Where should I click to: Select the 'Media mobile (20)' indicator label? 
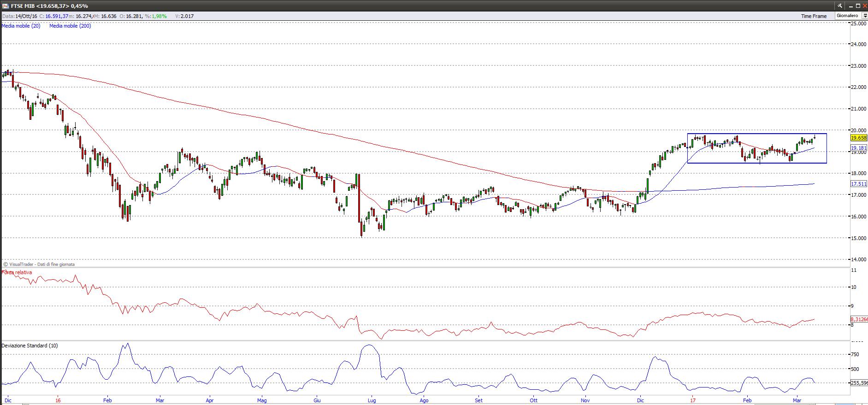[x=21, y=26]
